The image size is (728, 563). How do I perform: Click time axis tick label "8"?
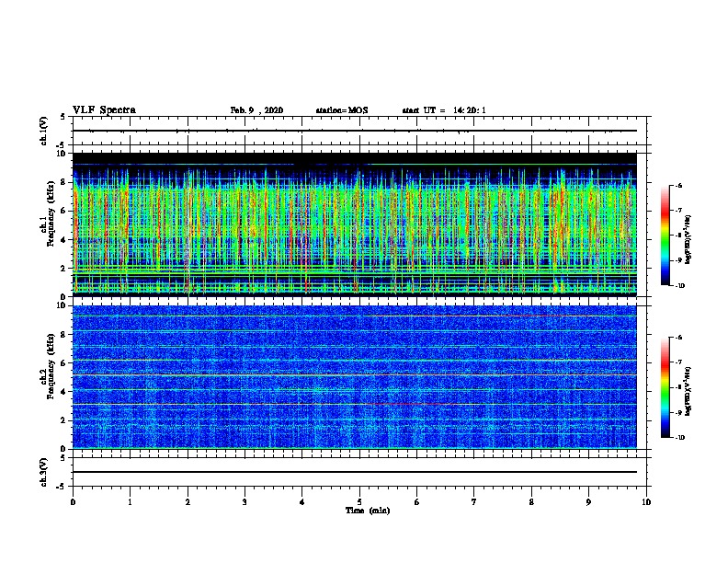[x=531, y=502]
